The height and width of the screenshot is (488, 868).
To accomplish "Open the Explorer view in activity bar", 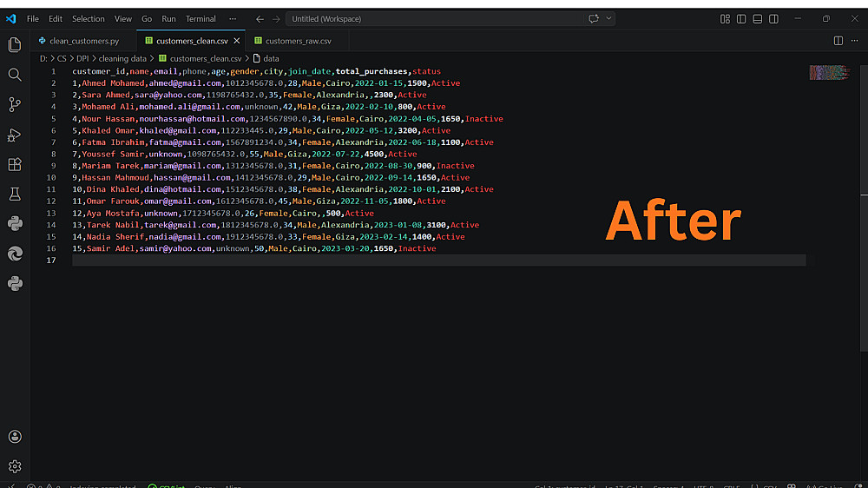I will click(x=15, y=45).
